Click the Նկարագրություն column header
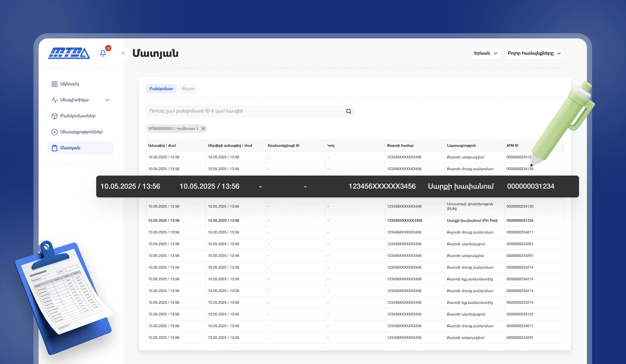626x364 pixels. coord(461,146)
